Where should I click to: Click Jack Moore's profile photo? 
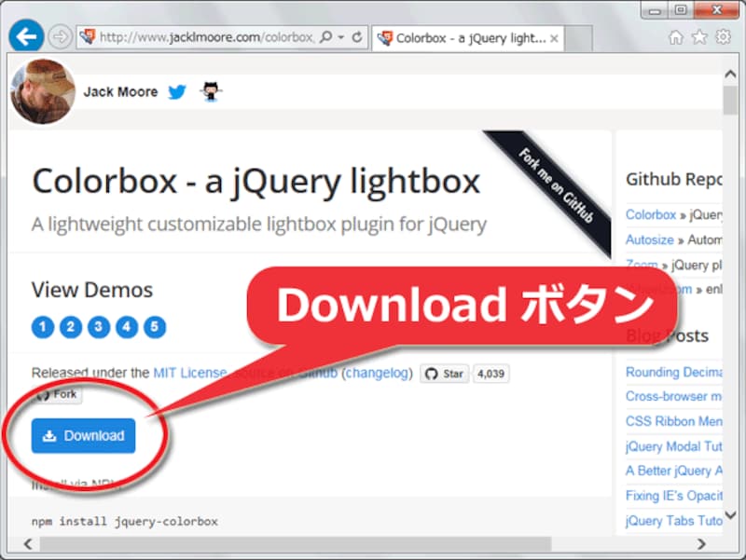[x=43, y=91]
